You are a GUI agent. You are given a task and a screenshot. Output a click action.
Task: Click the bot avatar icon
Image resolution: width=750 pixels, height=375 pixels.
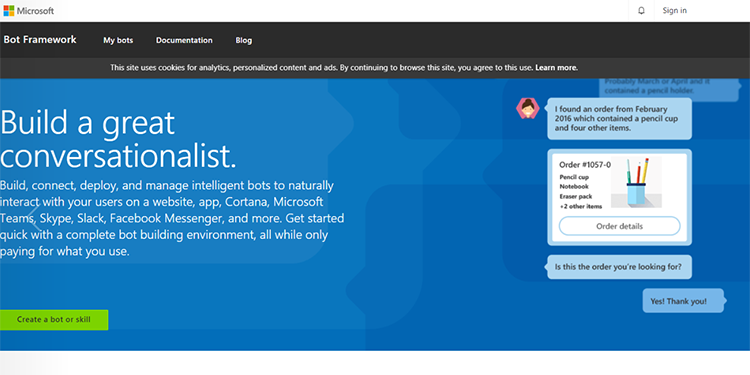pos(528,109)
